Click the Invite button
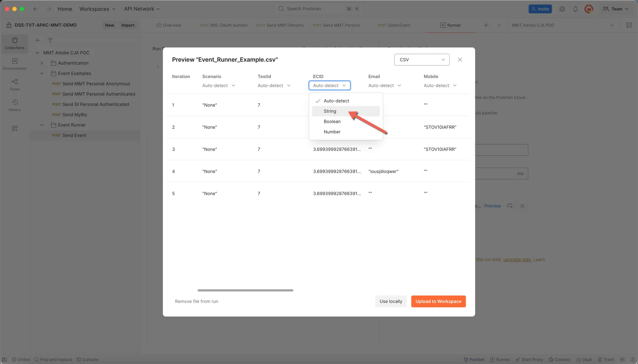The width and height of the screenshot is (638, 364). coord(540,9)
